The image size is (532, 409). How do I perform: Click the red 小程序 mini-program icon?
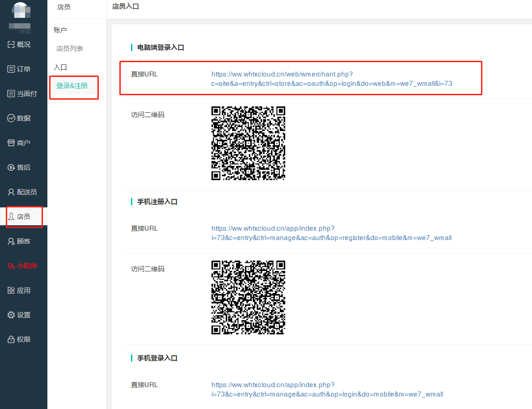[x=11, y=266]
